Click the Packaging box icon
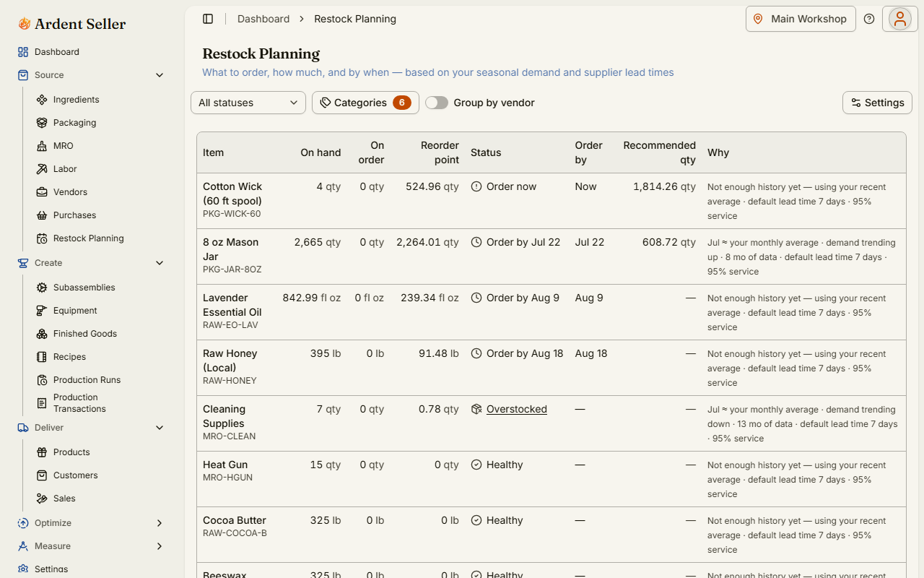 point(42,123)
